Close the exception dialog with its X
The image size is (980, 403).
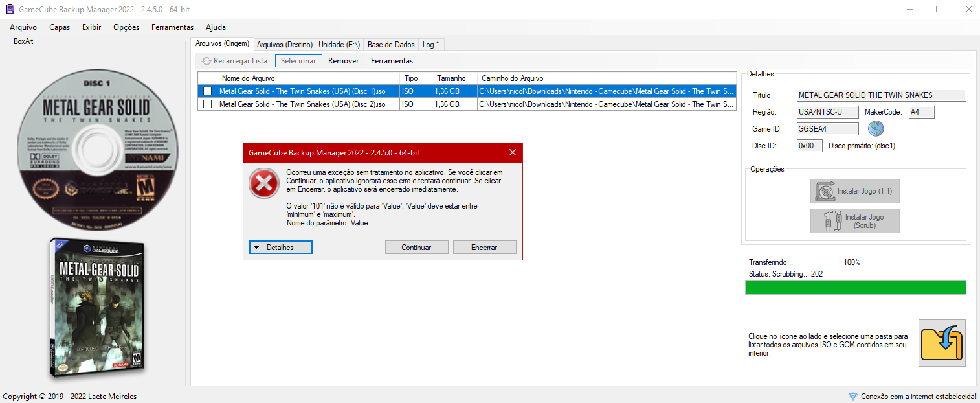pyautogui.click(x=513, y=152)
